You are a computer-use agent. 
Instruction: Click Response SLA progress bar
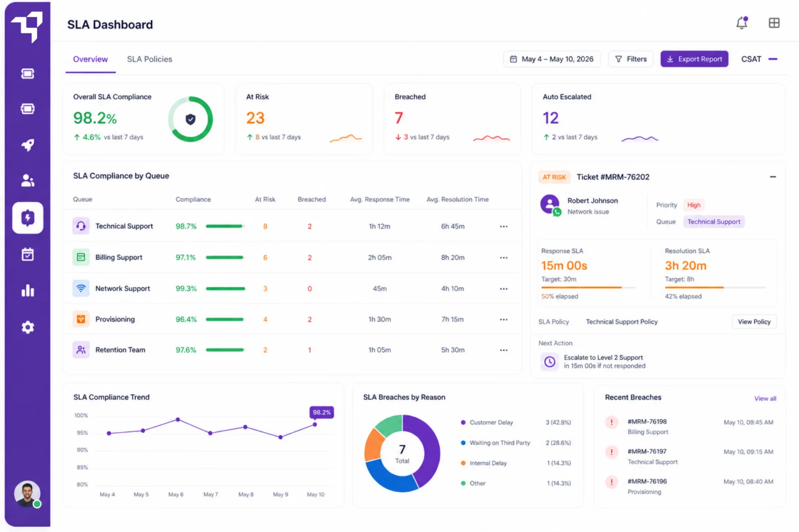pos(588,287)
